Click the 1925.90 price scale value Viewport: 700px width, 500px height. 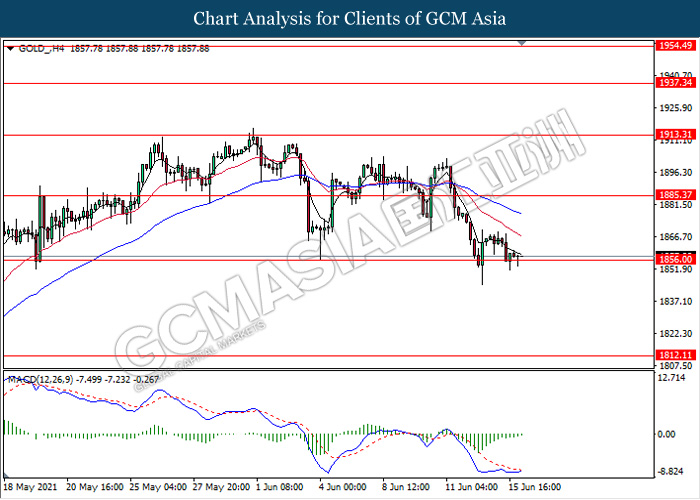(x=676, y=108)
